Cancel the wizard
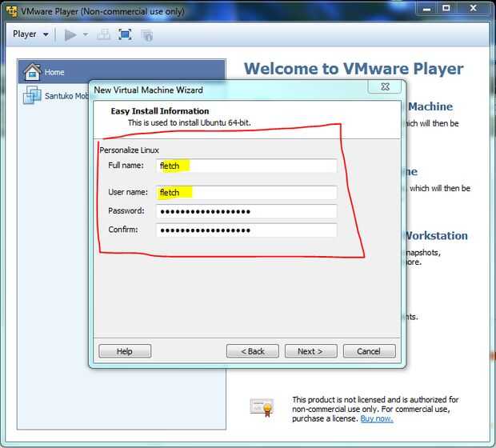Screen dimensions: 496x448 (369, 351)
